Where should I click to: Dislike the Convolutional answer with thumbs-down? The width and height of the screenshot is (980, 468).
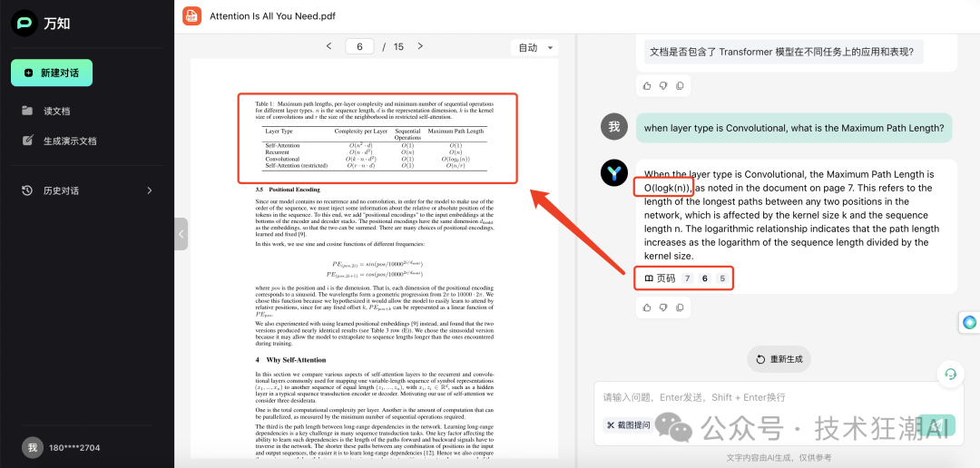[663, 307]
